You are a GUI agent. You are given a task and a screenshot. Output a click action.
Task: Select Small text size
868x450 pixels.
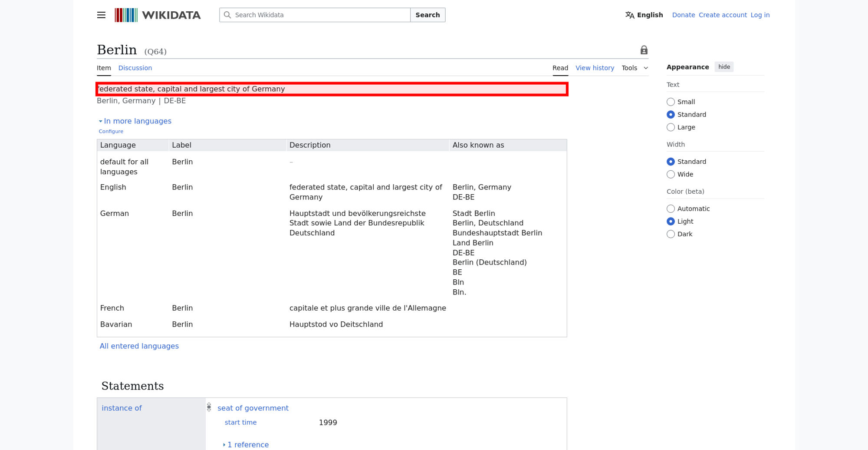[671, 102]
